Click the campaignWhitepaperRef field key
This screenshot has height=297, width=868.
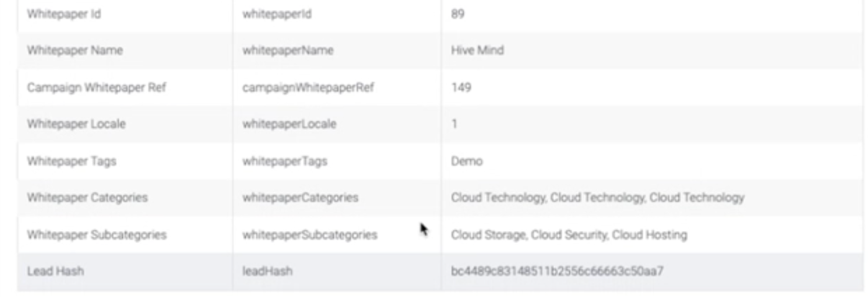coord(308,88)
